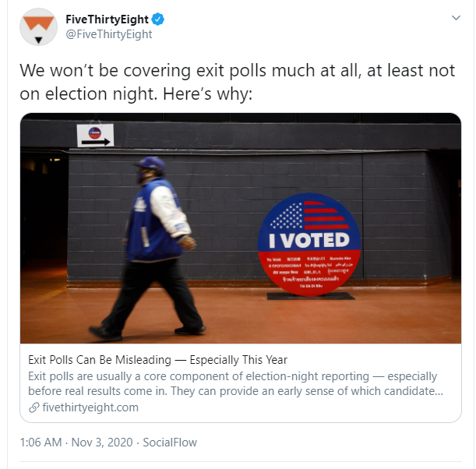Open the fivethirtyeight.com domain link

coord(90,407)
